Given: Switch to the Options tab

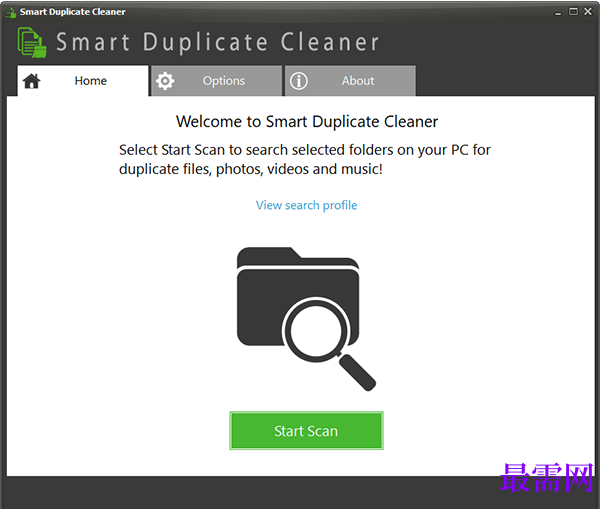Looking at the screenshot, I should (x=217, y=81).
